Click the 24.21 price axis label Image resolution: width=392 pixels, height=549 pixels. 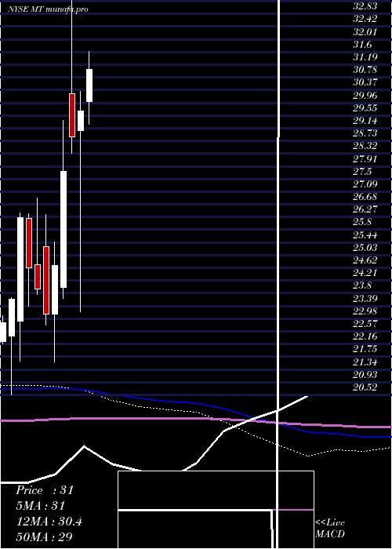pyautogui.click(x=365, y=273)
